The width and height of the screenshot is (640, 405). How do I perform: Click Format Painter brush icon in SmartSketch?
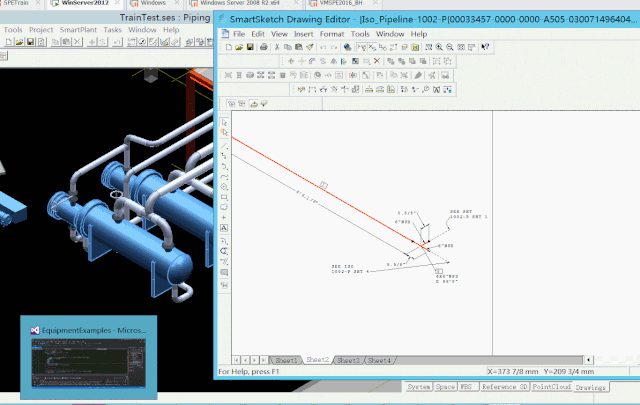coord(309,47)
